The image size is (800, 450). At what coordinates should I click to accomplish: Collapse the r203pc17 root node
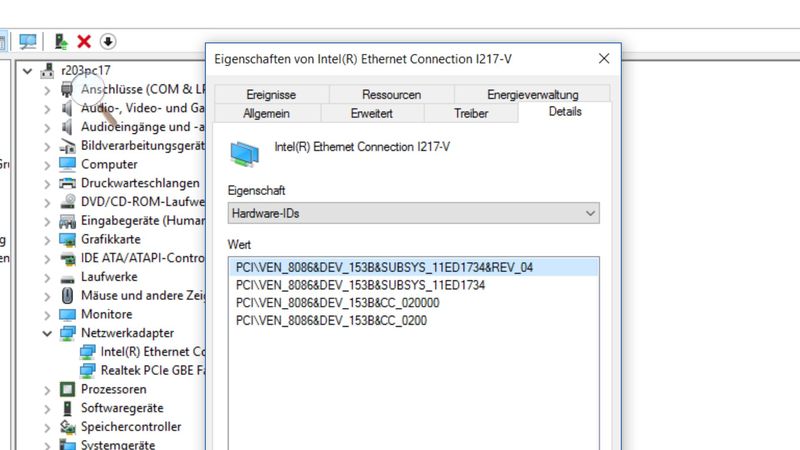tap(28, 71)
